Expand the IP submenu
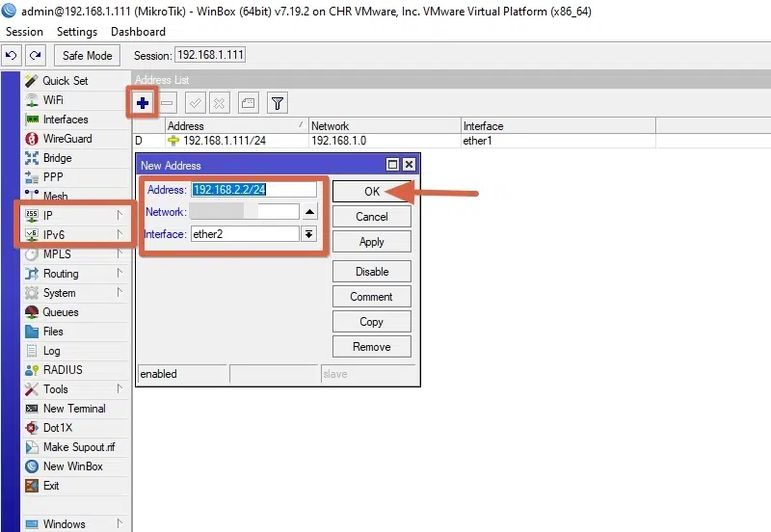Viewport: 771px width, 532px height. (x=76, y=215)
